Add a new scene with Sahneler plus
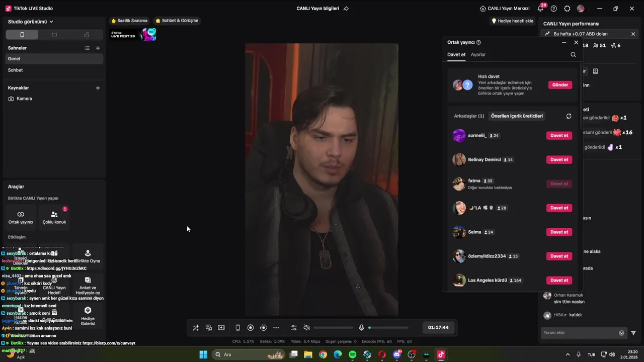644x362 pixels. coord(98,48)
